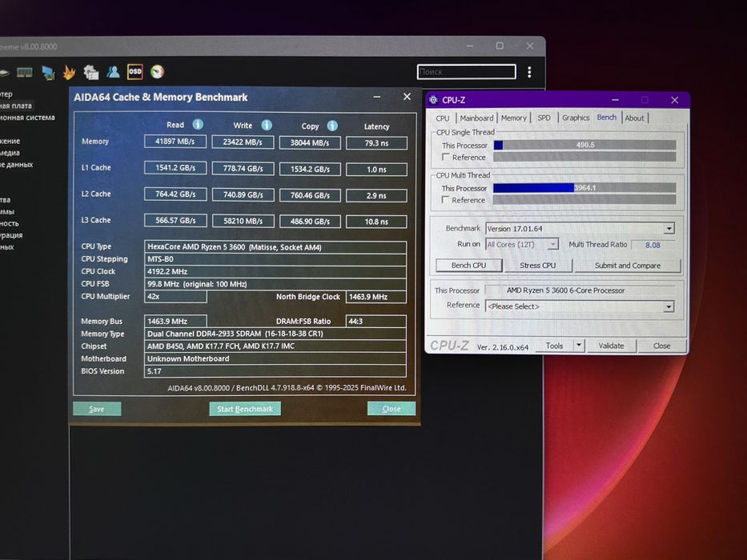Image resolution: width=747 pixels, height=560 pixels.
Task: Click the CPU-Z title bar chip icon
Action: [x=433, y=100]
